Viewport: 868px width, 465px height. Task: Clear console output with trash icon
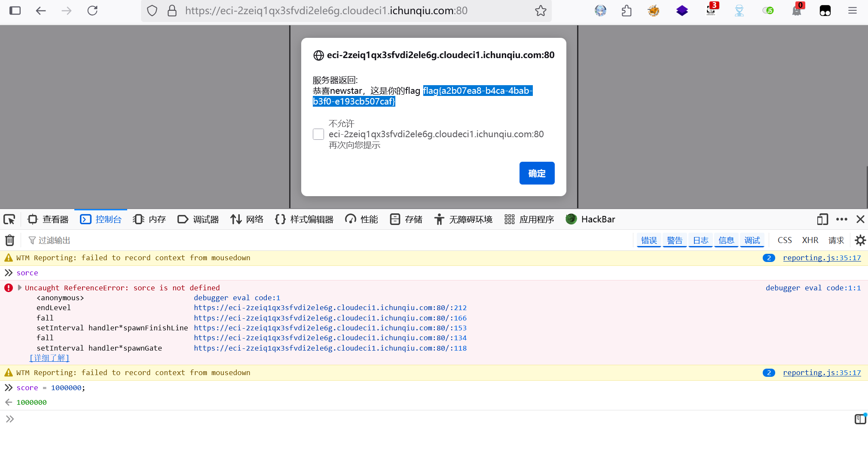click(10, 240)
